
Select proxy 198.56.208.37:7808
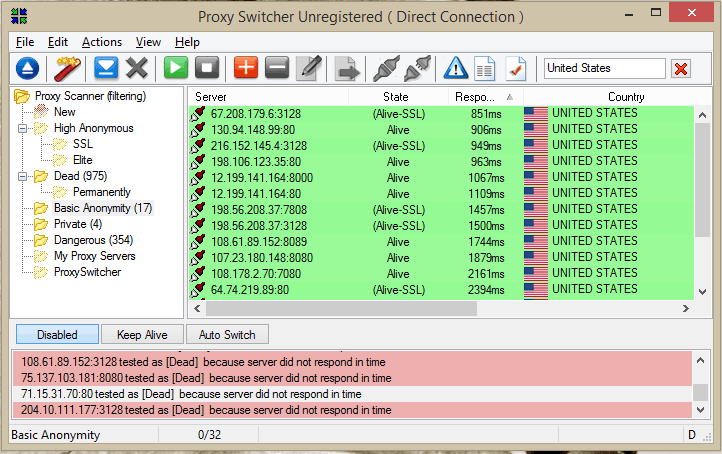pyautogui.click(x=441, y=210)
